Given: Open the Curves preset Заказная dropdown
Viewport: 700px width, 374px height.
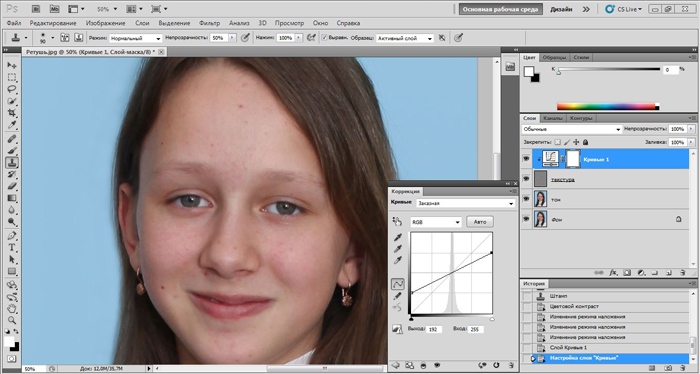Looking at the screenshot, I should pos(465,203).
